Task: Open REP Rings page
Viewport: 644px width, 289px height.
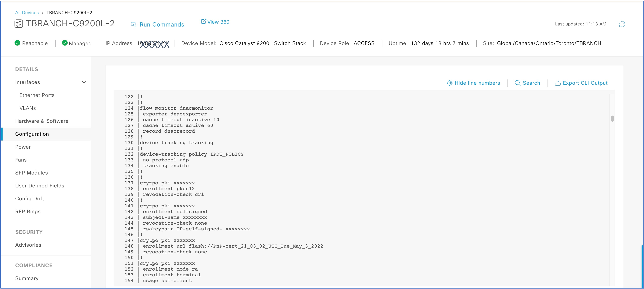Action: 28,211
